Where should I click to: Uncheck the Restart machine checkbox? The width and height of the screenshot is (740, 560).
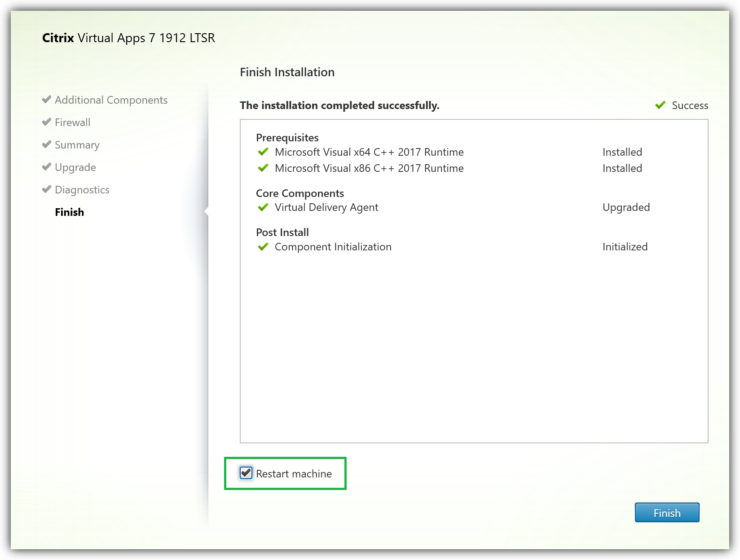[x=246, y=473]
